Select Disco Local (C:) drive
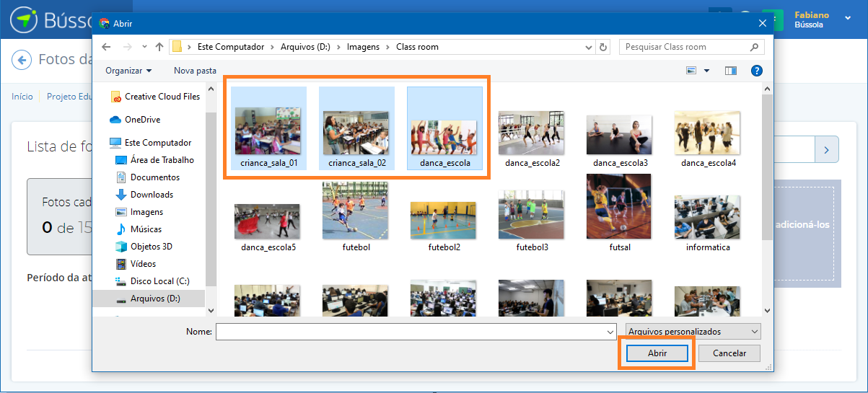 point(152,281)
